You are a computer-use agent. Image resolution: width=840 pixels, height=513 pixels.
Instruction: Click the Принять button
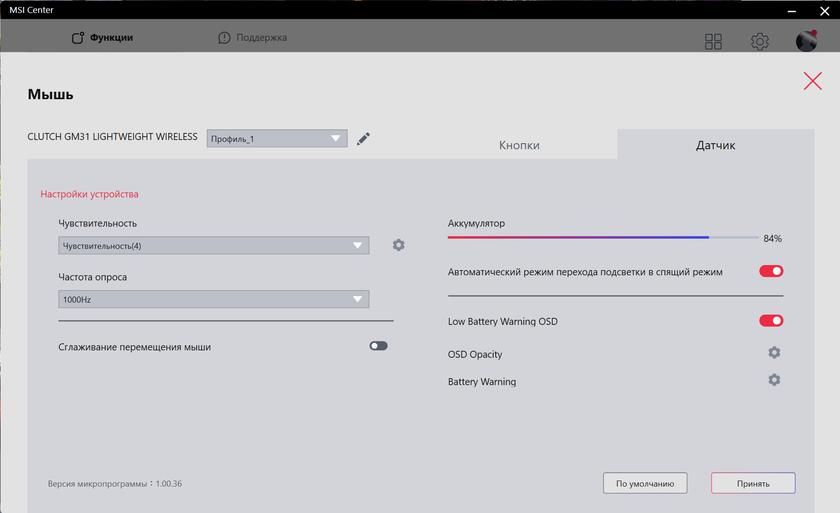752,483
